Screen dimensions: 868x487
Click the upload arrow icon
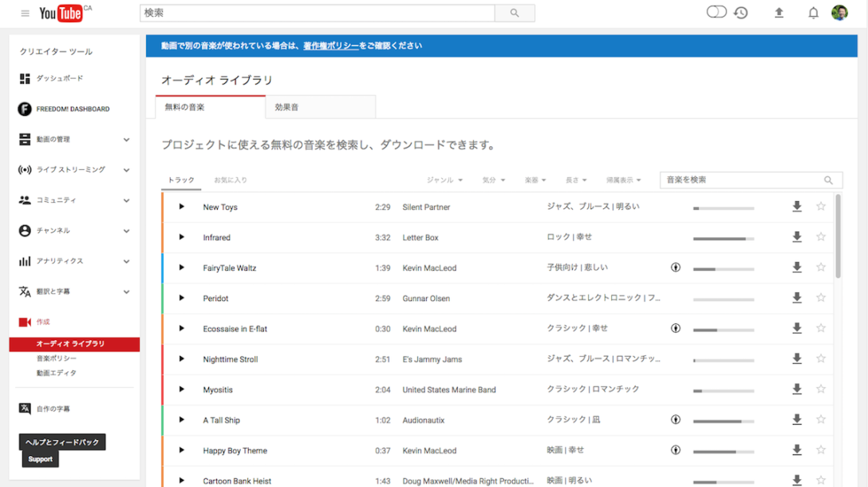tap(779, 12)
